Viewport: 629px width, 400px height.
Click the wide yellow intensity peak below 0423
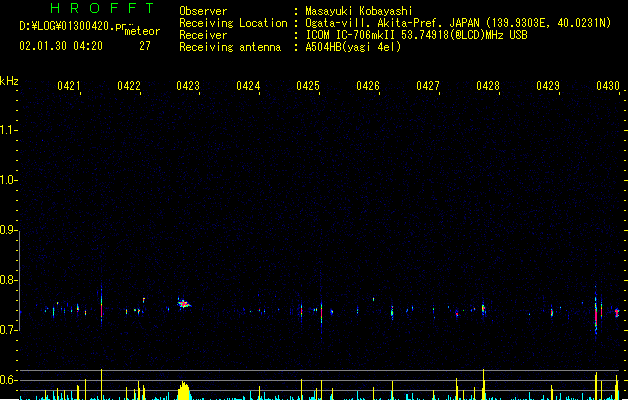pyautogui.click(x=184, y=390)
